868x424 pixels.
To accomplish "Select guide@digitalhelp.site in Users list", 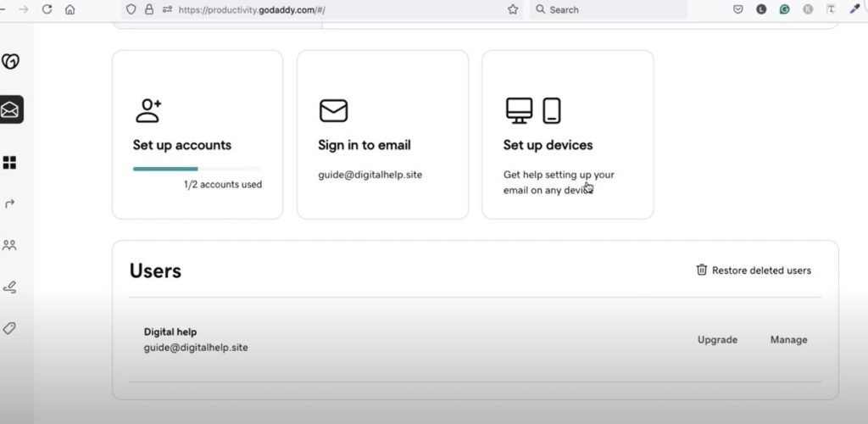I will (x=196, y=348).
